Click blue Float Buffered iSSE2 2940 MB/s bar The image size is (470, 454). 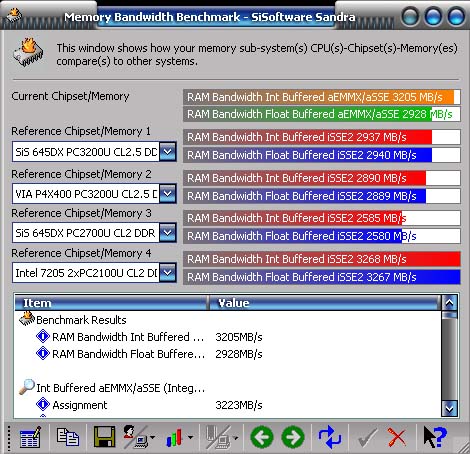coord(322,155)
